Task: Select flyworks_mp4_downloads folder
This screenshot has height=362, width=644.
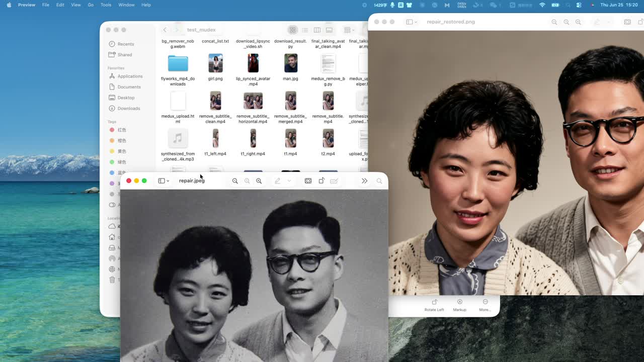Action: pos(178,63)
